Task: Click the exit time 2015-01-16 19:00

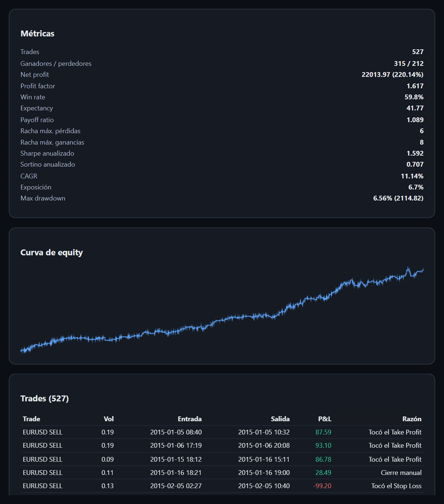Action: point(264,473)
